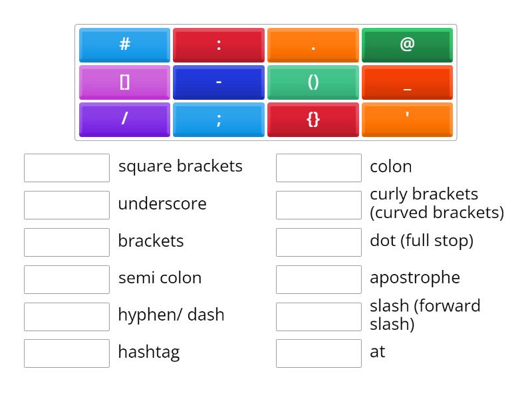This screenshot has width=532, height=399.
Task: Select the empty box next to at
Action: [319, 353]
